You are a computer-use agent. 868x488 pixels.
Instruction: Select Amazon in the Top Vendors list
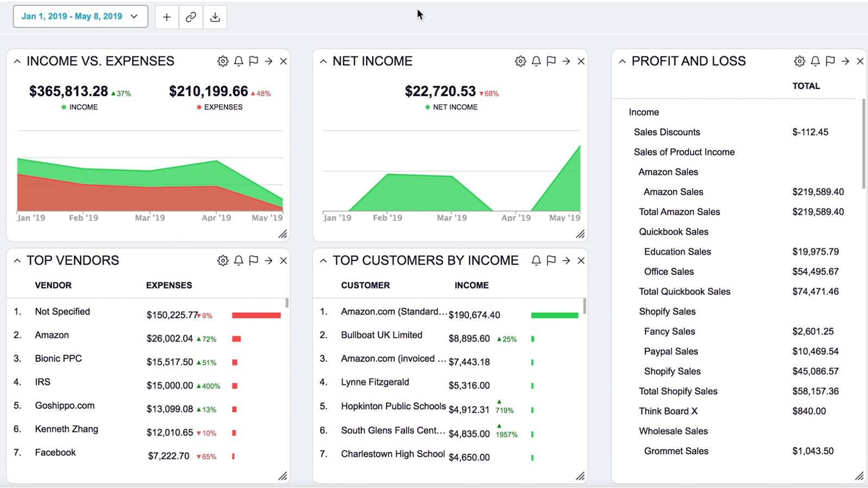(x=52, y=335)
